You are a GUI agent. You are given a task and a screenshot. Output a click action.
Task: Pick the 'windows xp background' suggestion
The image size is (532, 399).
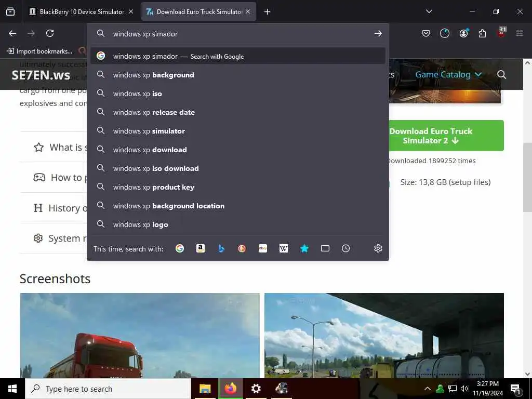coord(238,75)
